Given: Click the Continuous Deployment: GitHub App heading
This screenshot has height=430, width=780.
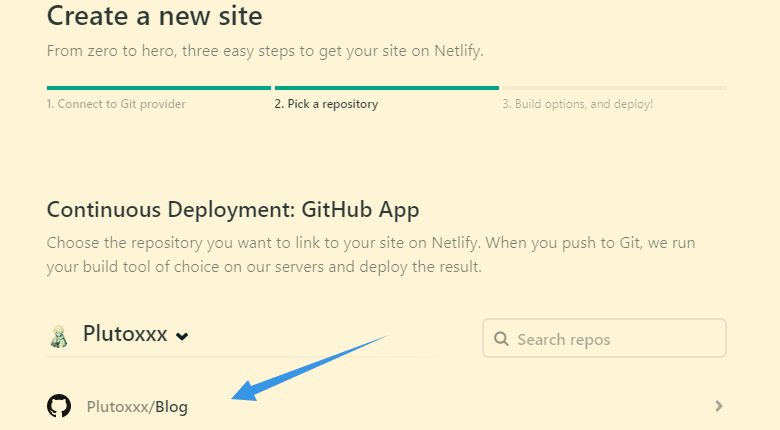Looking at the screenshot, I should click(233, 210).
